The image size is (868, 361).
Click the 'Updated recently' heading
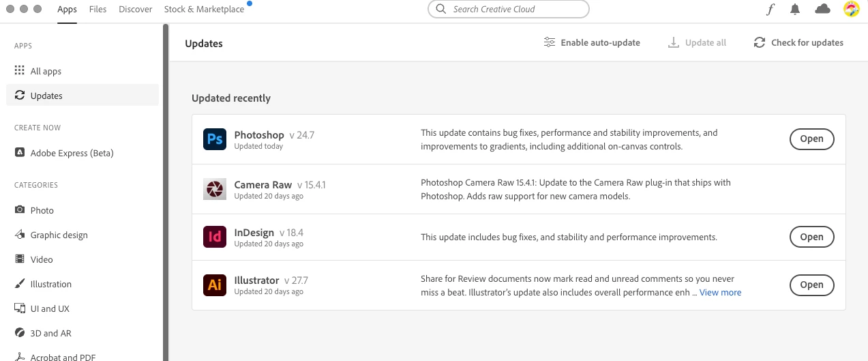231,98
